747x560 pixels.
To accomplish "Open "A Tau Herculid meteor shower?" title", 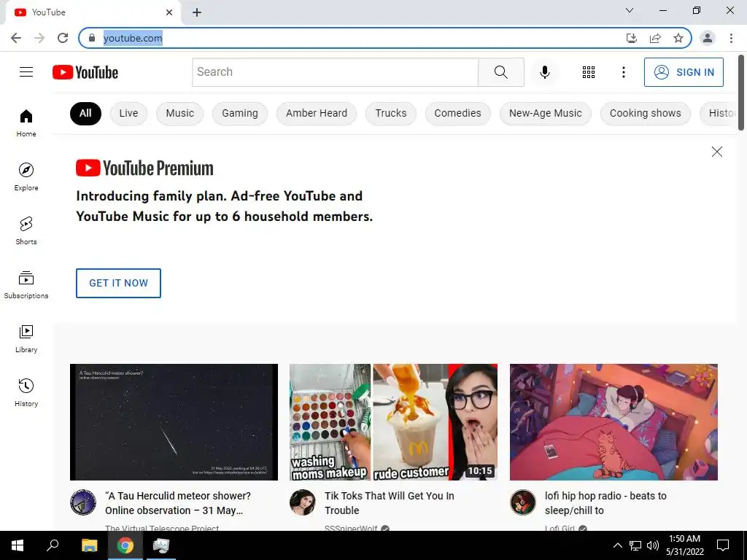I will [178, 503].
